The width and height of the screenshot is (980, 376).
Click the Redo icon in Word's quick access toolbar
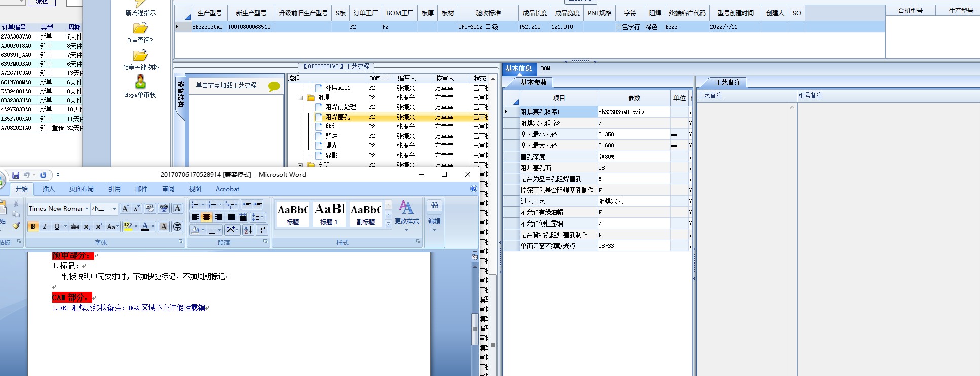[x=43, y=175]
